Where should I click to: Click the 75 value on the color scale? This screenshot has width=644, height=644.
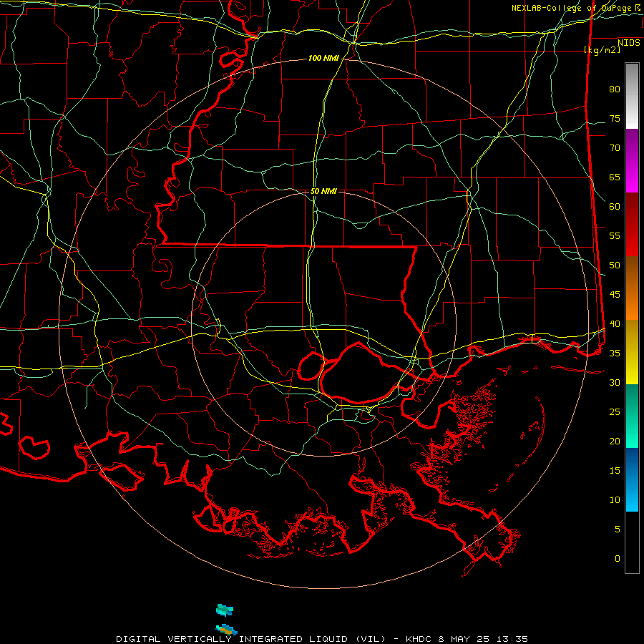pos(615,119)
